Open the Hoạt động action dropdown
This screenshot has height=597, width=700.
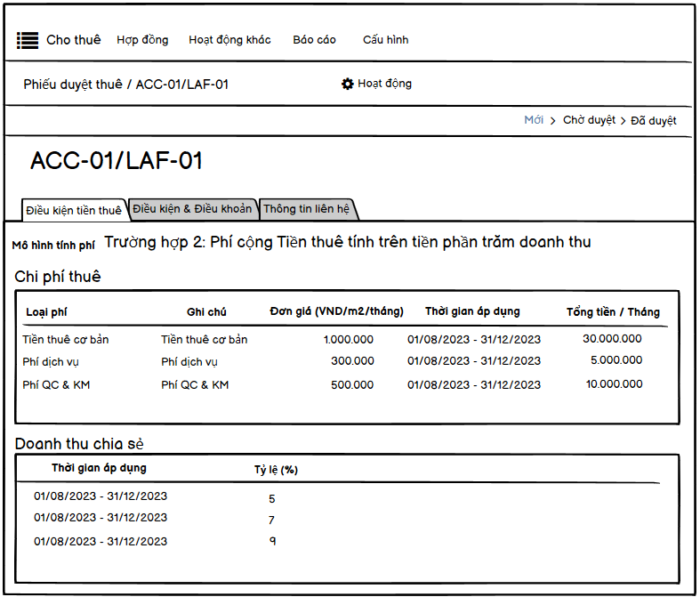coord(384,84)
